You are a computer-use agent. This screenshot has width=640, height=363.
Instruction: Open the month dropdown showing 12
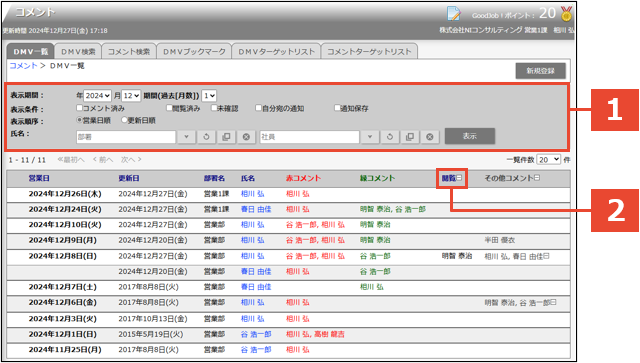coord(131,96)
